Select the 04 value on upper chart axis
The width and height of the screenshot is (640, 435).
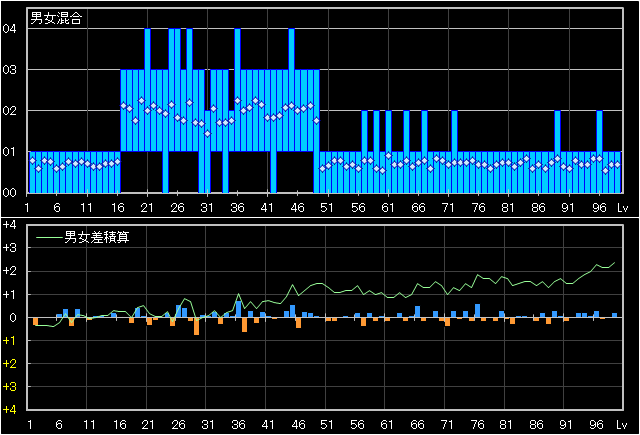9,29
